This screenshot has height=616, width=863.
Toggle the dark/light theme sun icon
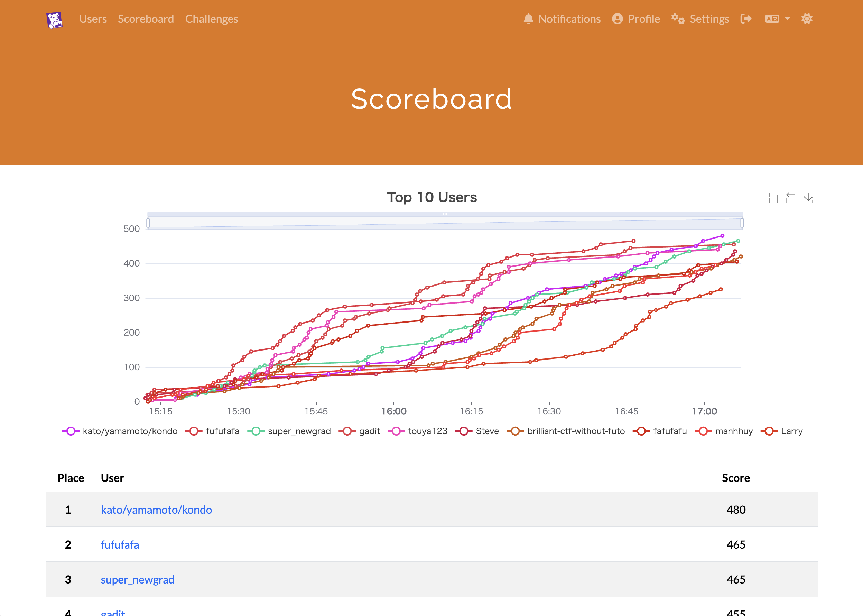pos(807,19)
